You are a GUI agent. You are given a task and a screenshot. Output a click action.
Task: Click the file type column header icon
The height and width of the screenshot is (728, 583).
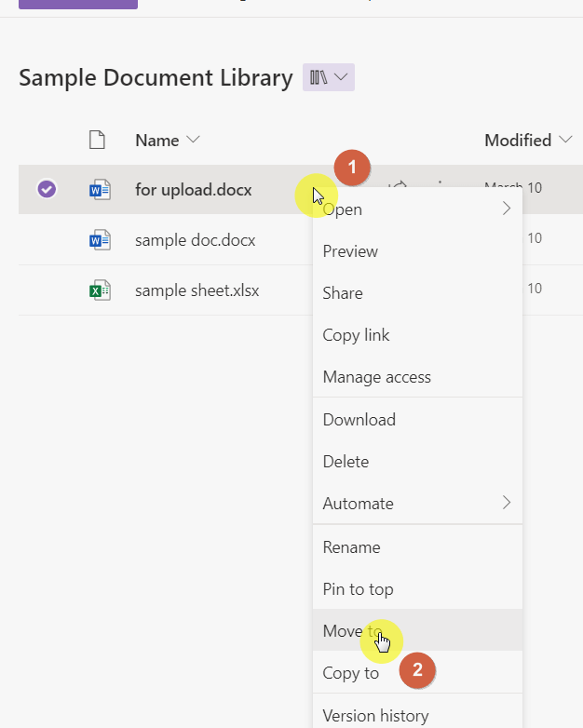[97, 140]
